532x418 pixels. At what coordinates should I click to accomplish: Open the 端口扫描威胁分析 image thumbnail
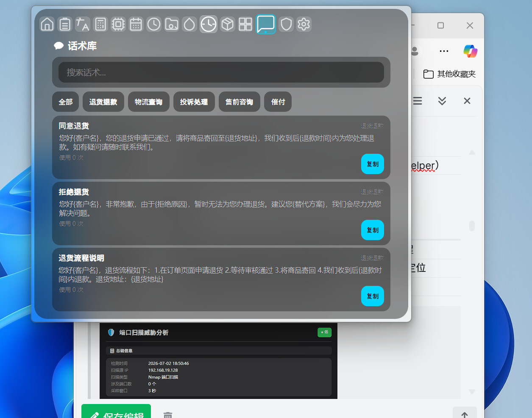point(218,360)
